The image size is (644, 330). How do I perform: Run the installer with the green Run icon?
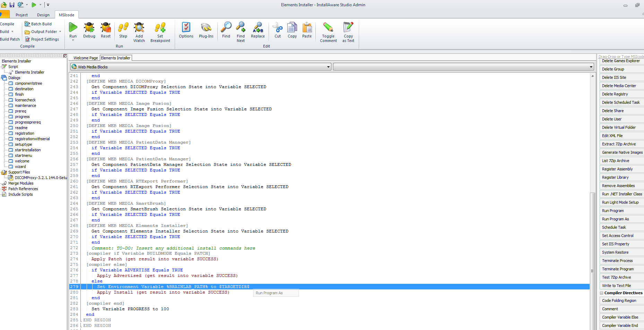(73, 27)
